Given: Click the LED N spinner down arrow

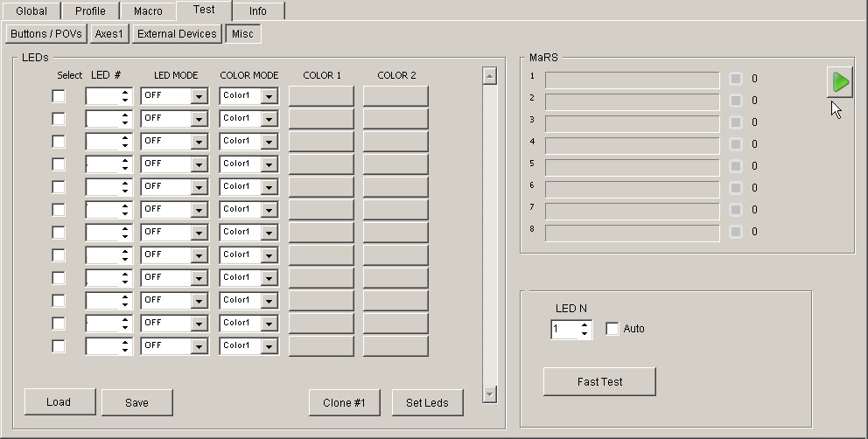Looking at the screenshot, I should click(584, 334).
